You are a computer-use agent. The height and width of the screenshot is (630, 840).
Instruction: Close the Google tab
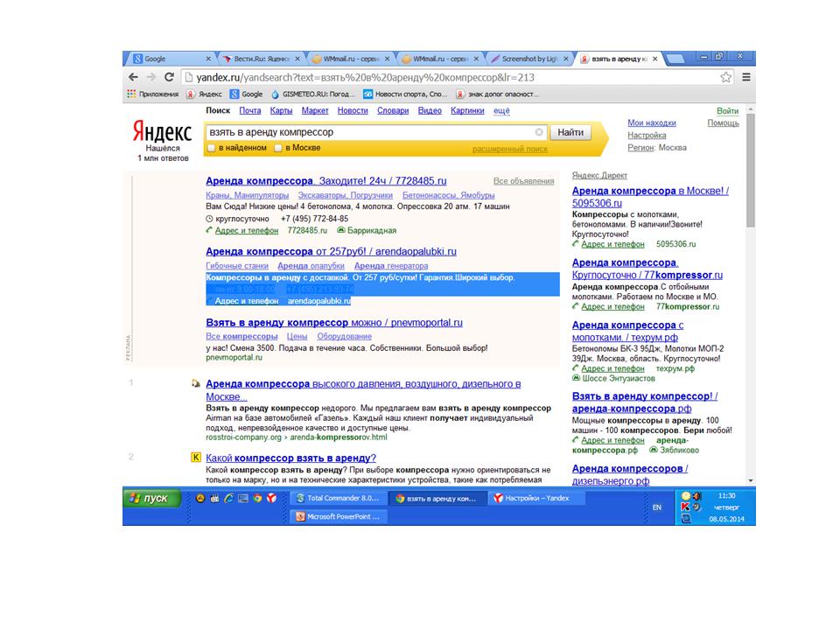(208, 59)
